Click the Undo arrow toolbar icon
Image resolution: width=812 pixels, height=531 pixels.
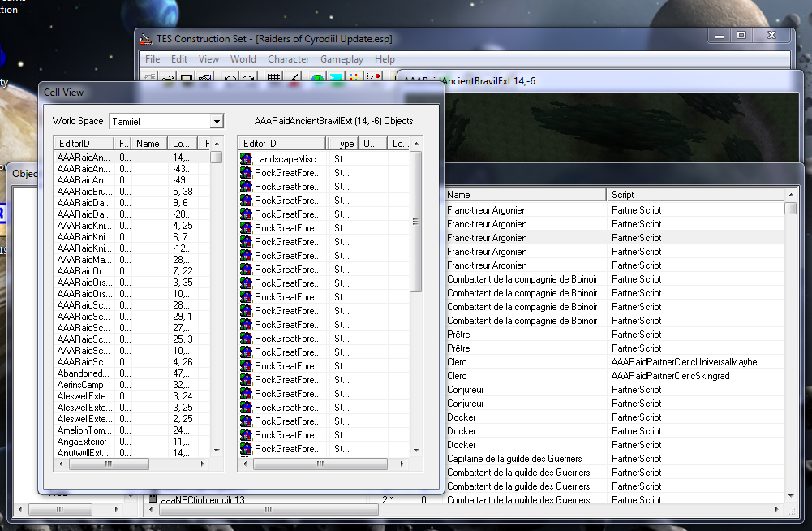point(230,78)
